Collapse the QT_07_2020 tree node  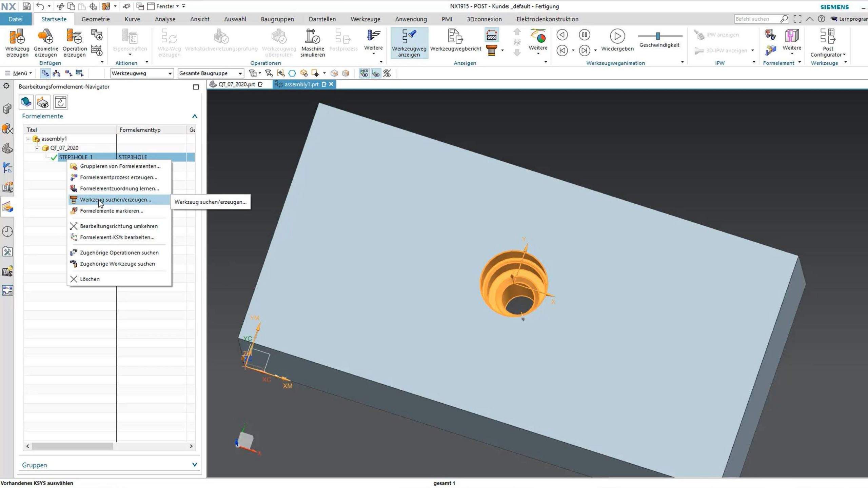click(37, 148)
